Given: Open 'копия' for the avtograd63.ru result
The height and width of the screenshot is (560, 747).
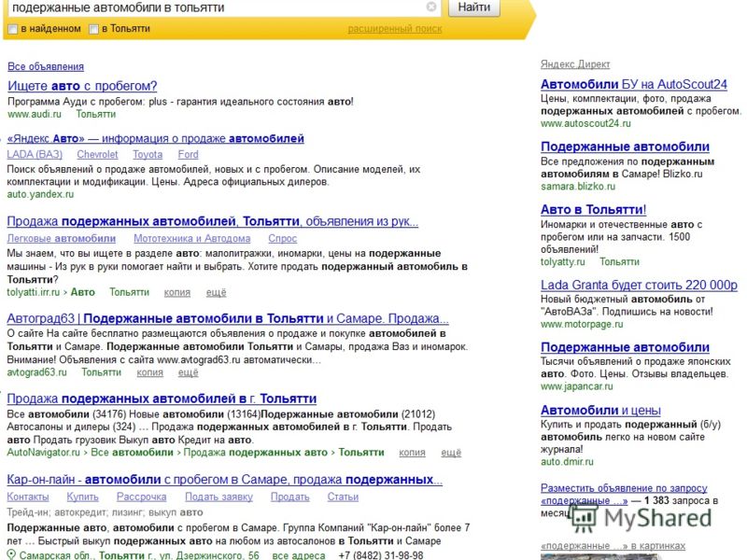Looking at the screenshot, I should (149, 372).
